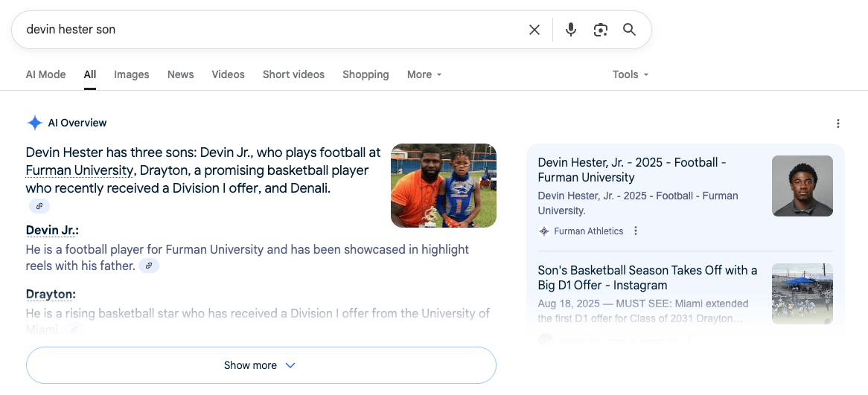Open Son's Basketball Season Takes Off source
Screen dimensions: 868x395
tap(648, 277)
